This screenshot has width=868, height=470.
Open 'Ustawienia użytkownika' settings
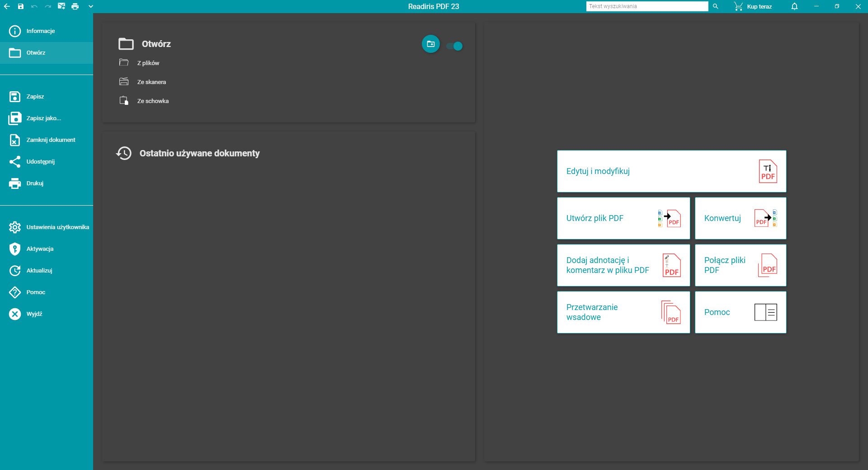click(x=47, y=227)
